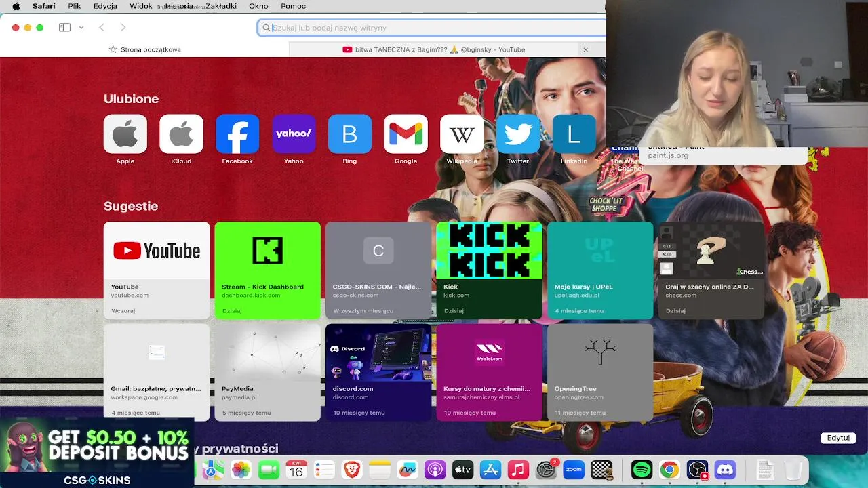Open Freeform from the dock
Image resolution: width=868 pixels, height=488 pixels.
coord(407,470)
